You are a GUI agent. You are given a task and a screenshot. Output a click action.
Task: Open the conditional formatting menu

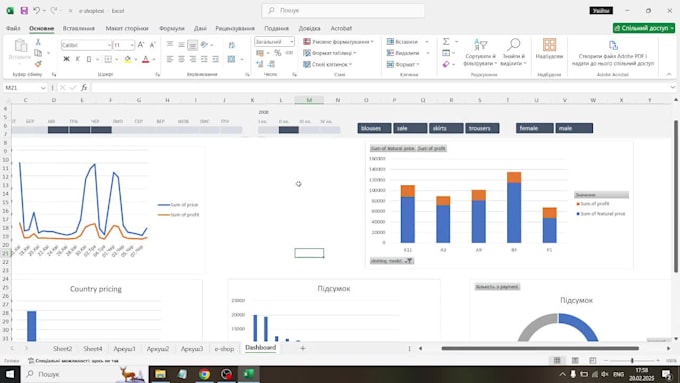(x=338, y=42)
